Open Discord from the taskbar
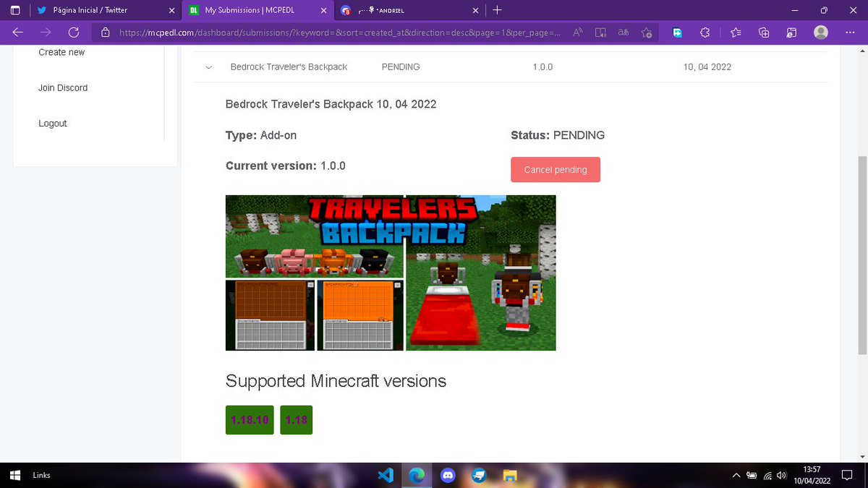This screenshot has height=488, width=868. coord(448,475)
